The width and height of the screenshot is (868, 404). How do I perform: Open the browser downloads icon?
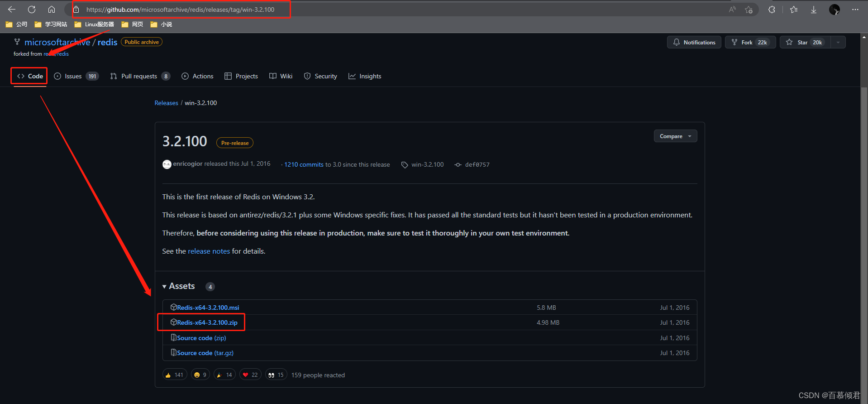pyautogui.click(x=814, y=10)
